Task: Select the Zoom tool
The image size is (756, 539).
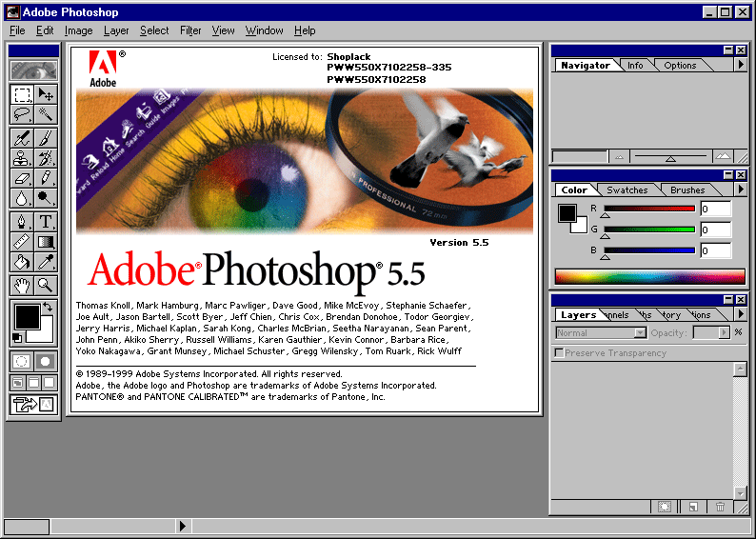Action: [x=46, y=286]
